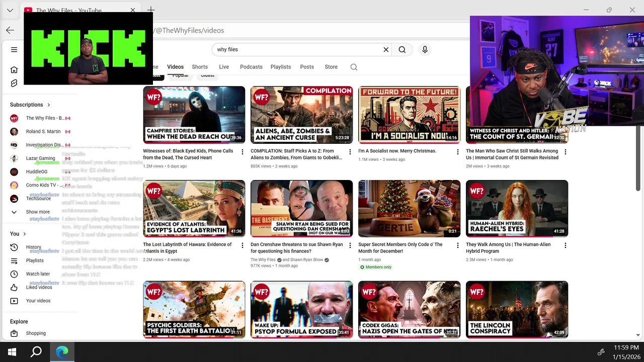Switch to the Videos channel tab
Image resolution: width=644 pixels, height=362 pixels.
click(x=175, y=67)
